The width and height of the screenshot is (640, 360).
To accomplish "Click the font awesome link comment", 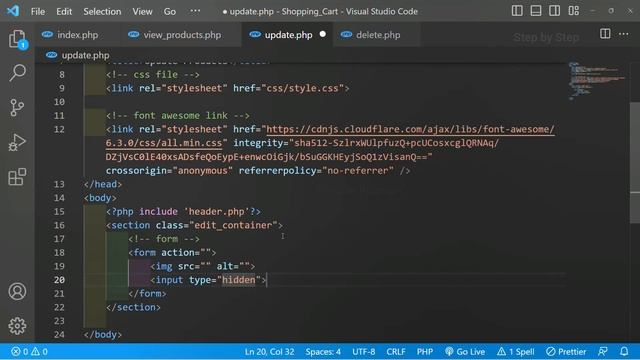I will point(178,116).
